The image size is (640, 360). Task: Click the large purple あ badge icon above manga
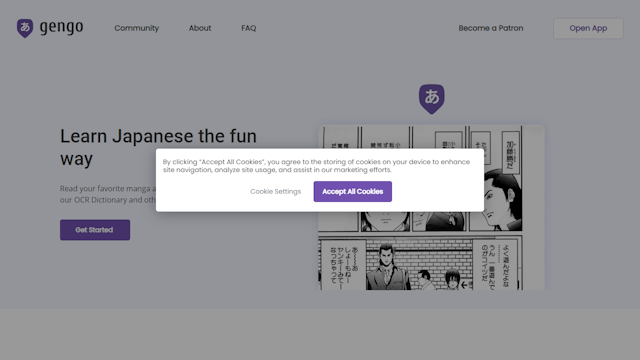click(431, 99)
